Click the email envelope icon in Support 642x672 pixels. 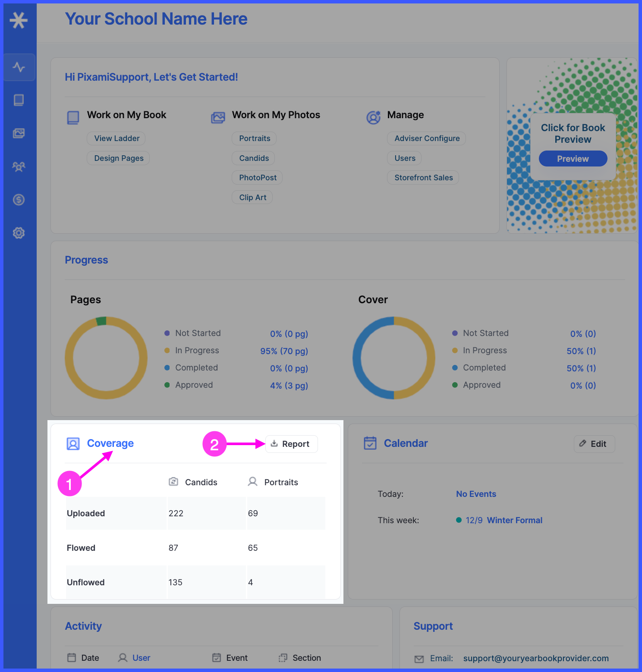[x=419, y=659]
